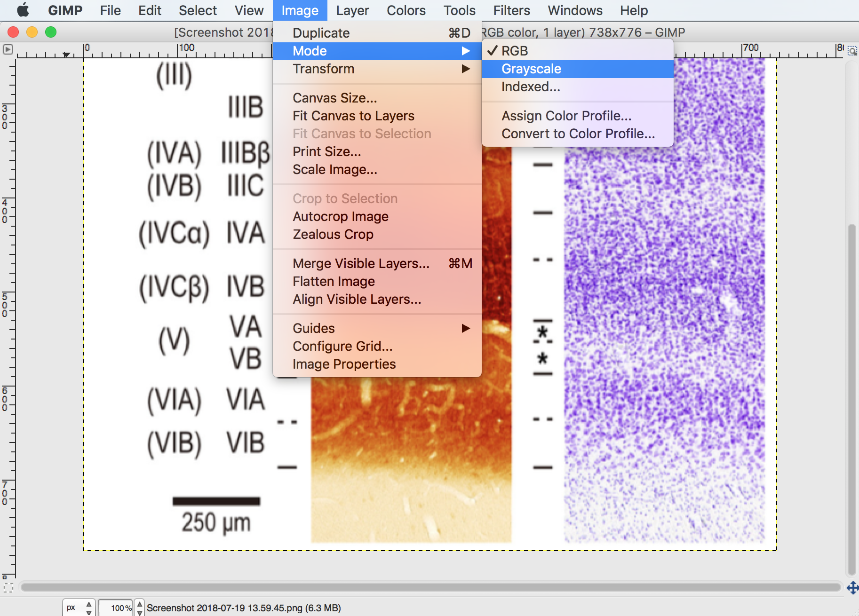
Task: Switch image mode to Grayscale
Action: pos(531,69)
